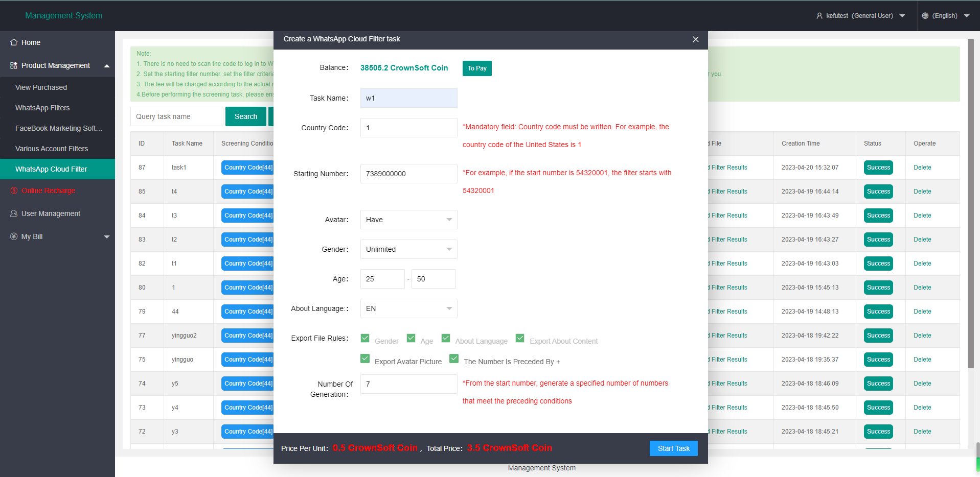Image resolution: width=980 pixels, height=477 pixels.
Task: Open the kefutest user account dropdown
Action: point(861,16)
